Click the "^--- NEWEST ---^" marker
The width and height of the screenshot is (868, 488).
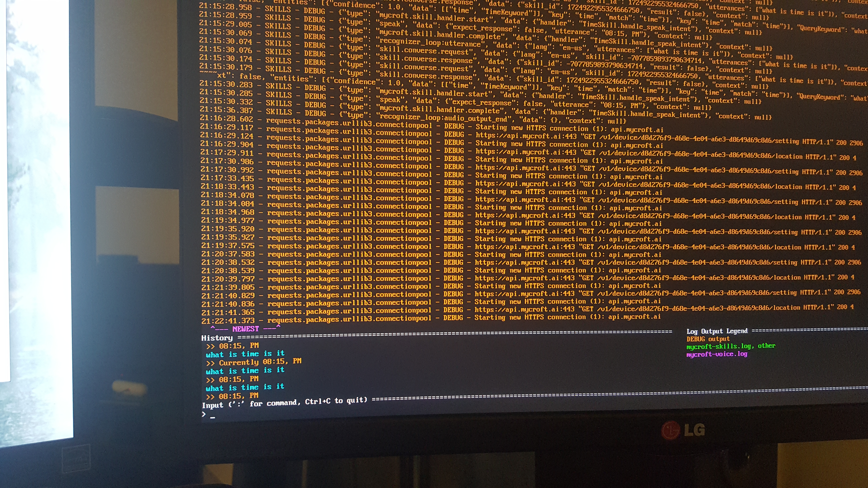click(245, 329)
